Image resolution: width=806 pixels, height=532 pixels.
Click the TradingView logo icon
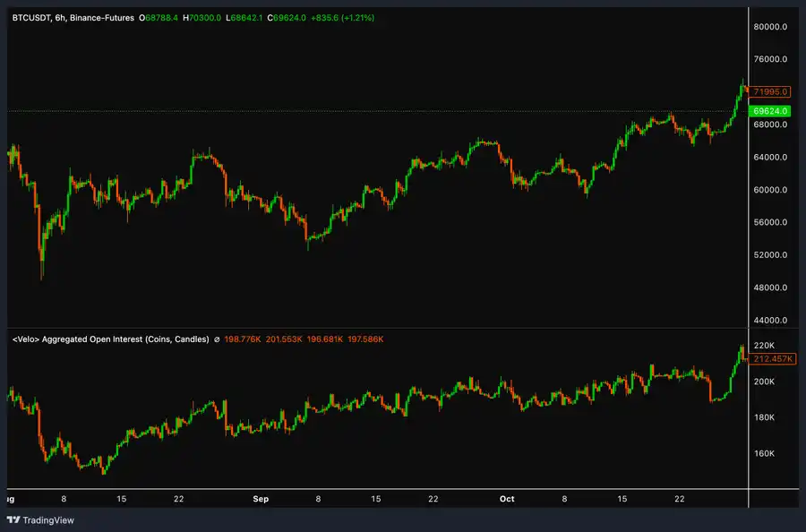13,519
